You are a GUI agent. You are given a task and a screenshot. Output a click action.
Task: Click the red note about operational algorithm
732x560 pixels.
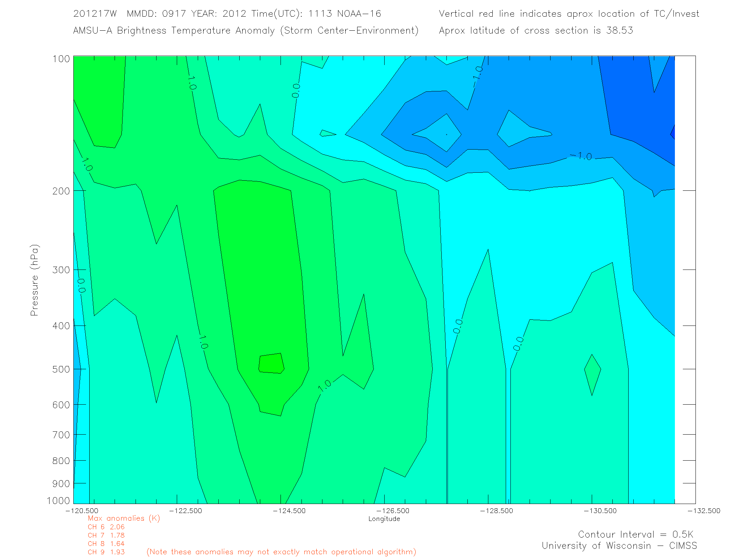[281, 552]
